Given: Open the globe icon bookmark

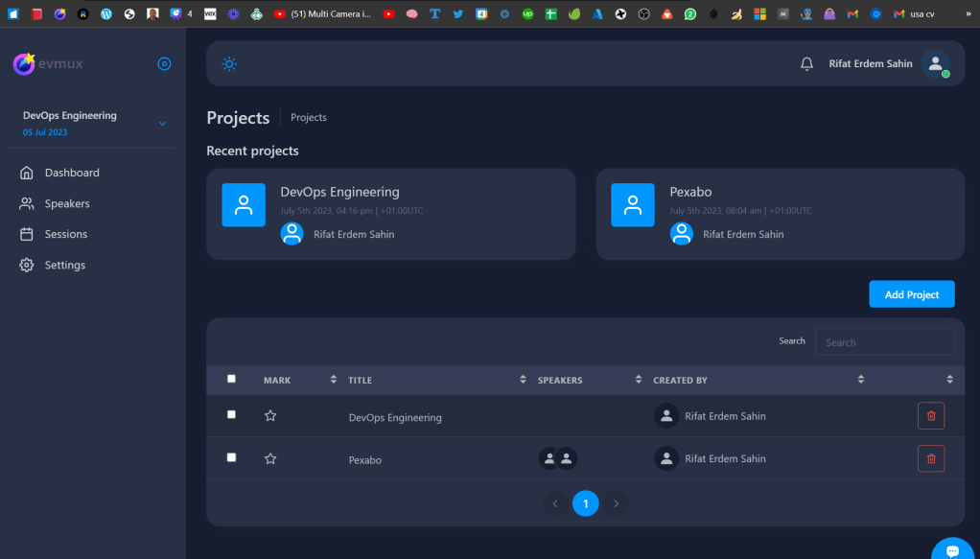Looking at the screenshot, I should coord(129,13).
